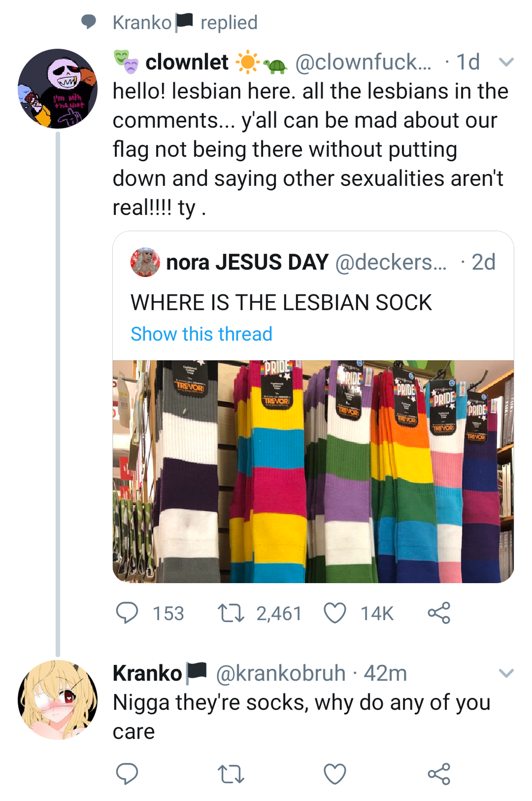
Task: Share clownlet's tweet
Action: click(439, 613)
